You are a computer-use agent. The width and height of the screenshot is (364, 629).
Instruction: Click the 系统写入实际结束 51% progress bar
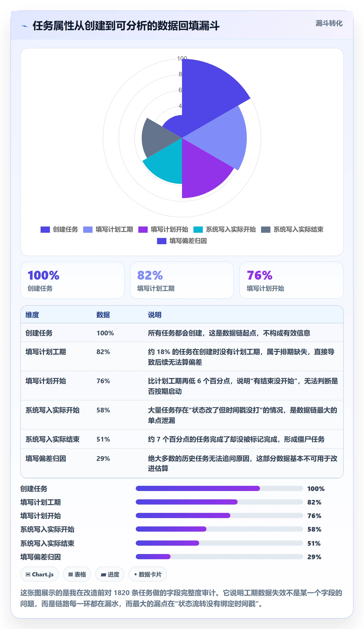pyautogui.click(x=219, y=543)
